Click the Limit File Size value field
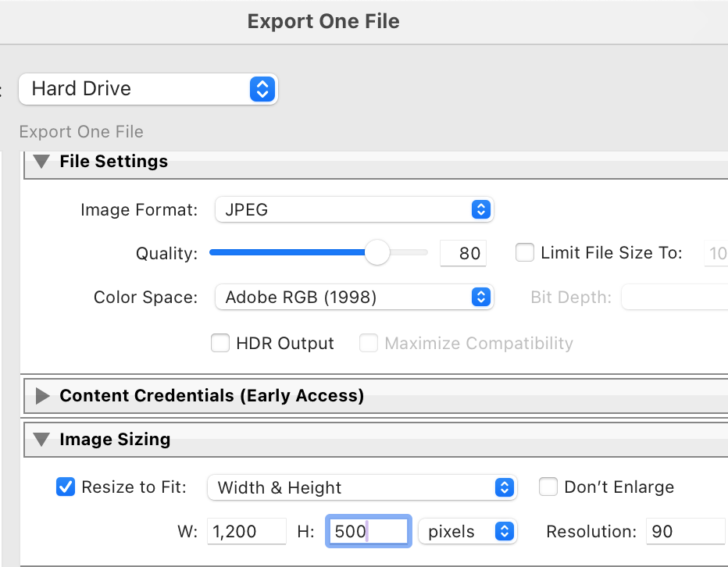 (x=716, y=254)
